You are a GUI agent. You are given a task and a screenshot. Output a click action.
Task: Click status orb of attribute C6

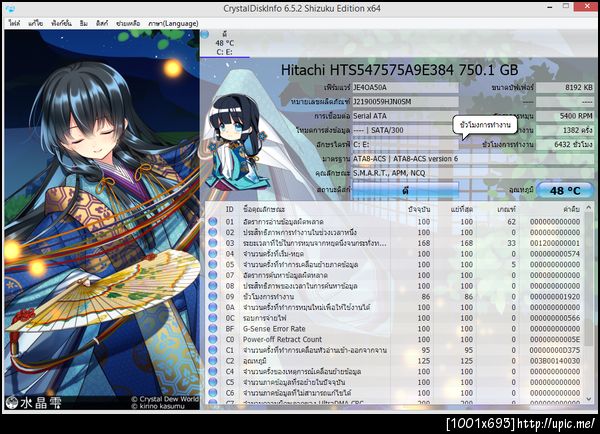[213, 393]
